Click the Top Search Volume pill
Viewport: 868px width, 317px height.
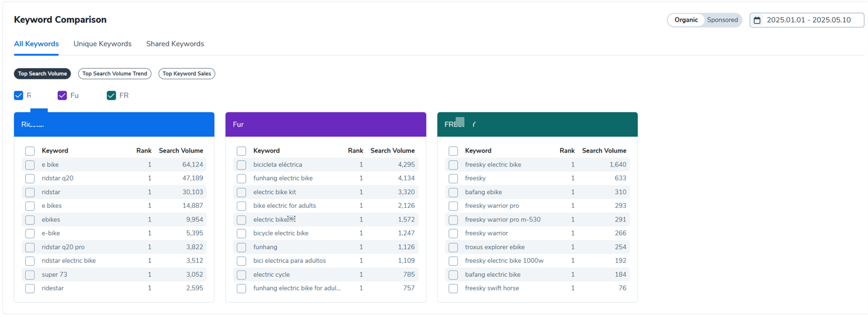[x=42, y=74]
